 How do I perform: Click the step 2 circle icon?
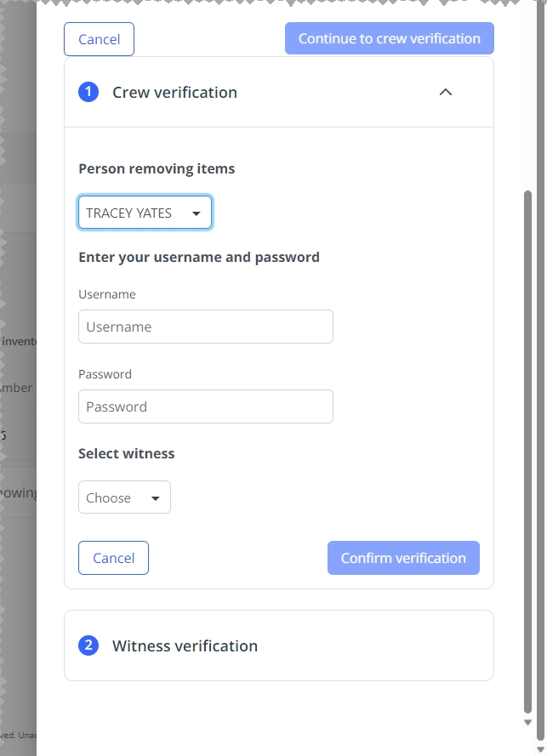[88, 645]
